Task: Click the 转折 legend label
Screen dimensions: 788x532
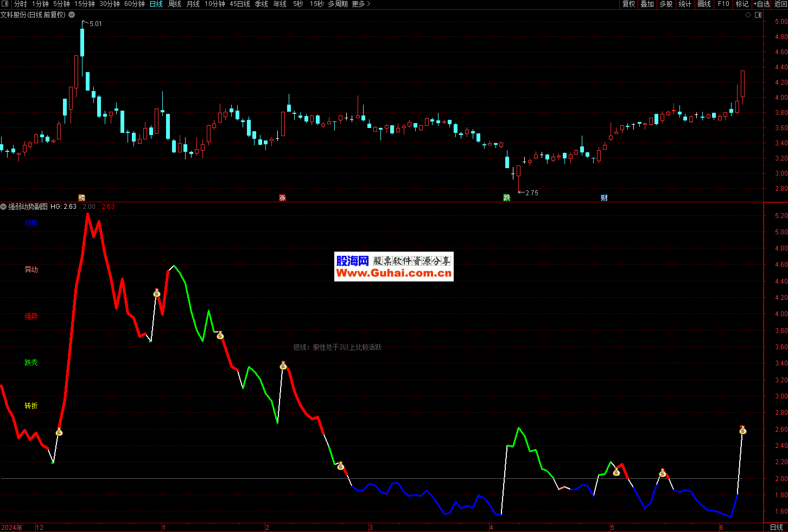Action: 31,406
